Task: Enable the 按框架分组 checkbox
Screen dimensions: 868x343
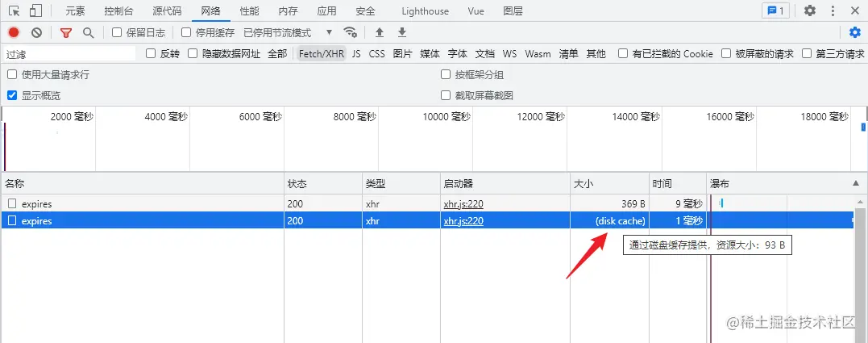Action: click(445, 74)
